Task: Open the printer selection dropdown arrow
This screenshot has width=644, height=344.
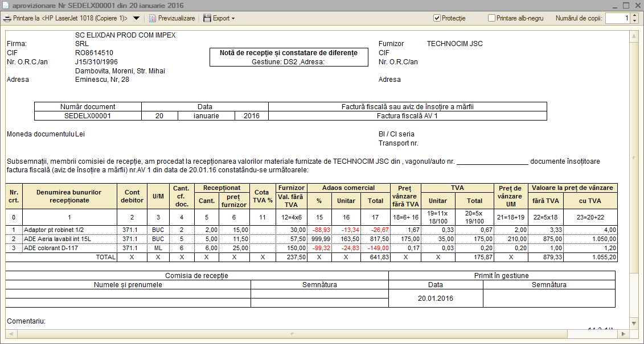Action: pos(136,18)
